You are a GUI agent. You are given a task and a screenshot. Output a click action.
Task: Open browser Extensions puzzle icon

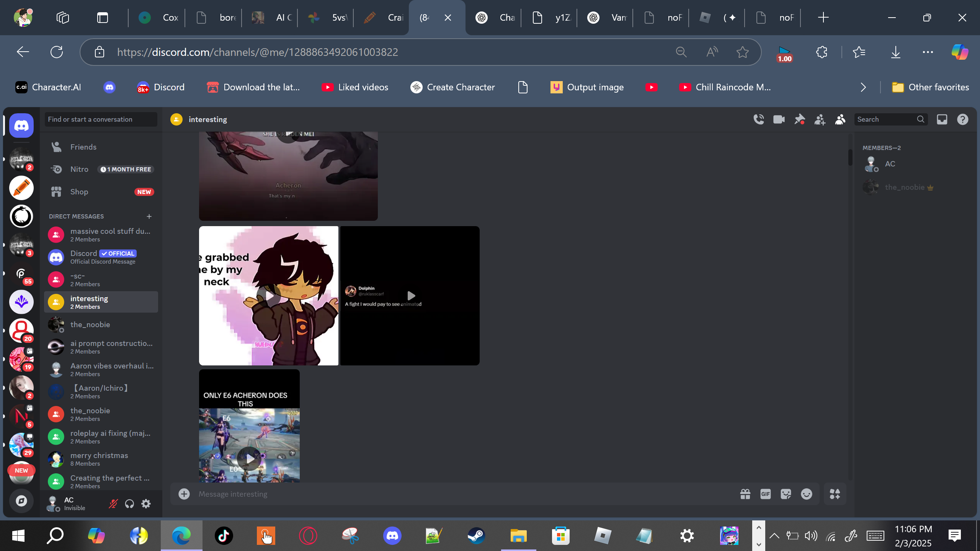point(822,52)
